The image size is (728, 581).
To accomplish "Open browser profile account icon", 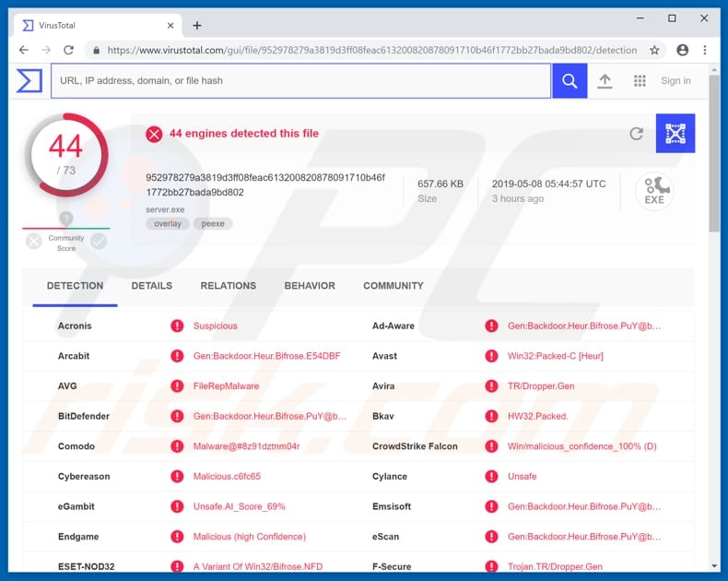I will (682, 50).
